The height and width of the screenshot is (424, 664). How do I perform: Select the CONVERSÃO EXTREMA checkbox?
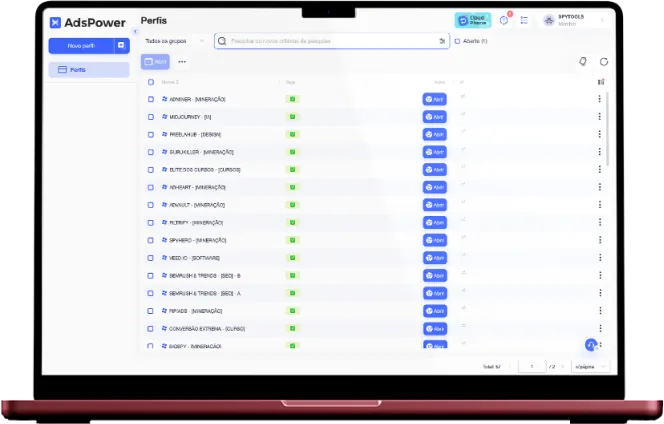(150, 328)
